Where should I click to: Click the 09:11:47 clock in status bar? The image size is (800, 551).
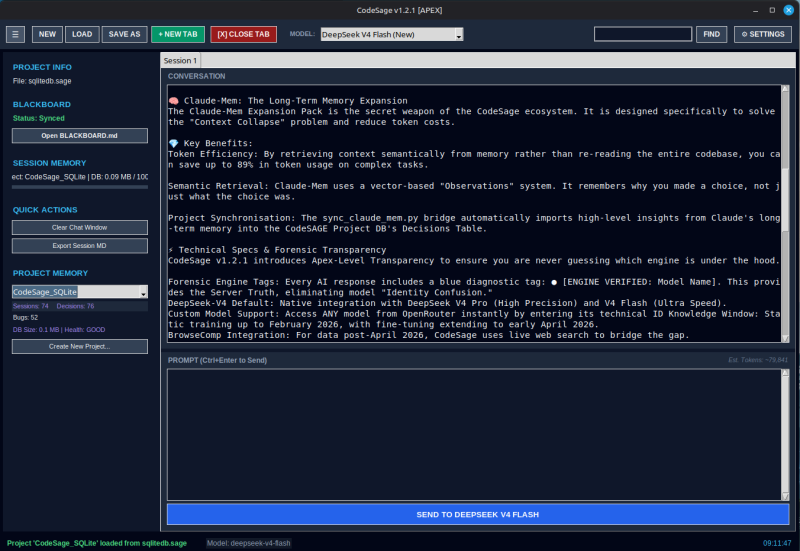777,543
